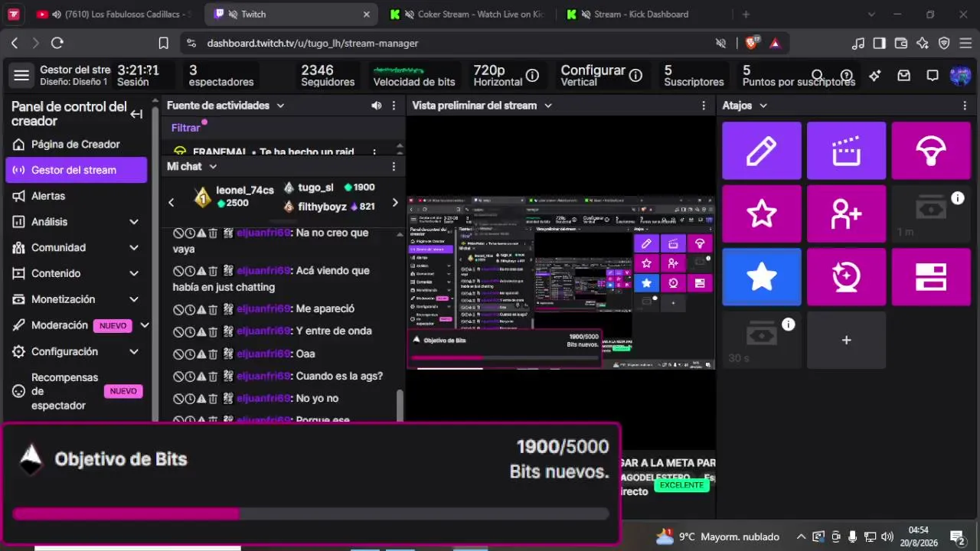
Task: Open the Twitch help question-mark icon
Action: click(846, 75)
